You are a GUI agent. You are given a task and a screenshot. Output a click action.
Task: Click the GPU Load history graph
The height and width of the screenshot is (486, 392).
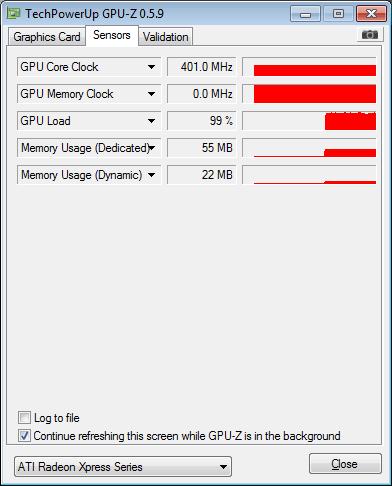coord(309,121)
